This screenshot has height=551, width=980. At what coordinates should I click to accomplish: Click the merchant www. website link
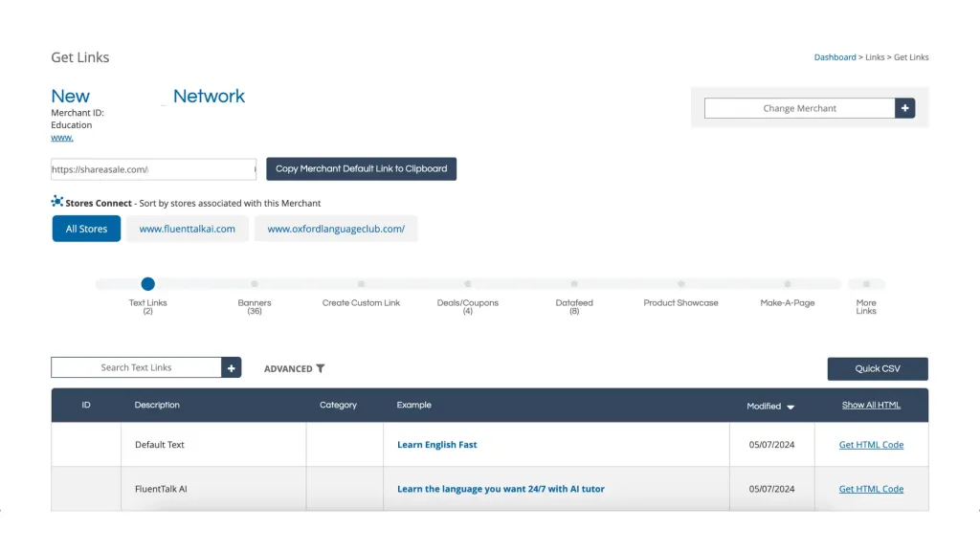[62, 138]
